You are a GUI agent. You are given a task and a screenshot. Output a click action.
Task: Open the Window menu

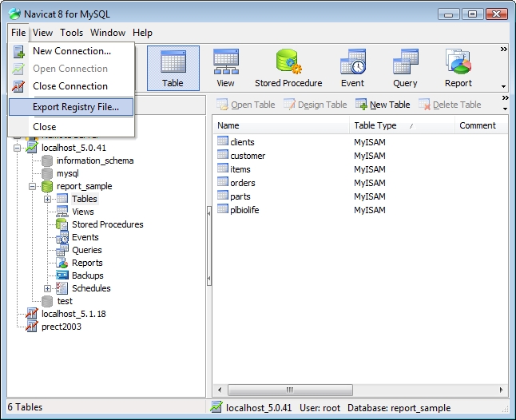(108, 33)
